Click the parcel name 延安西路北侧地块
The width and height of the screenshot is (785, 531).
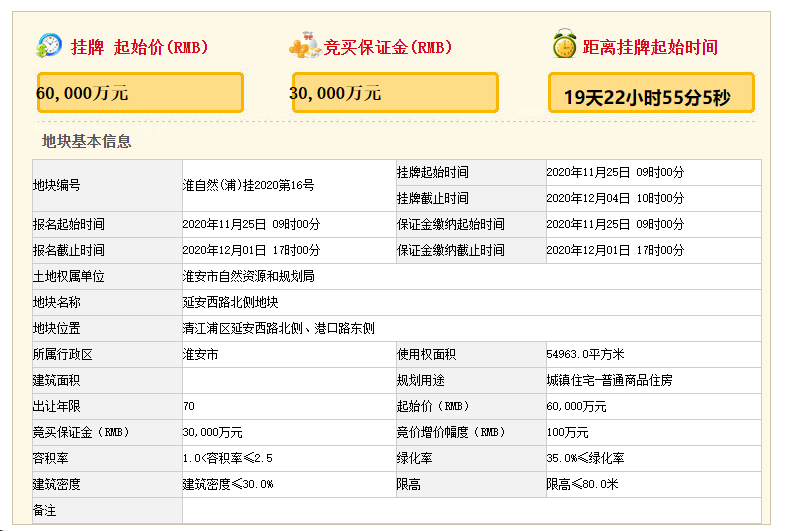tap(229, 302)
